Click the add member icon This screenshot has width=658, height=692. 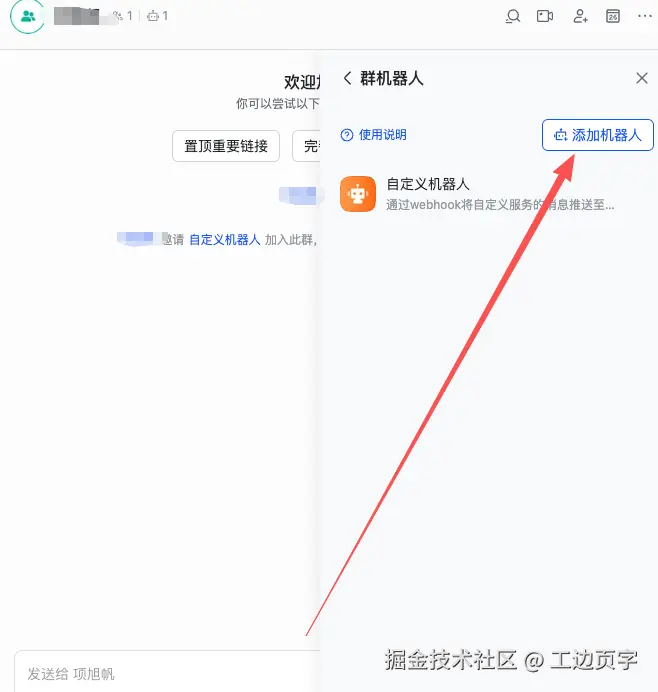[x=580, y=16]
